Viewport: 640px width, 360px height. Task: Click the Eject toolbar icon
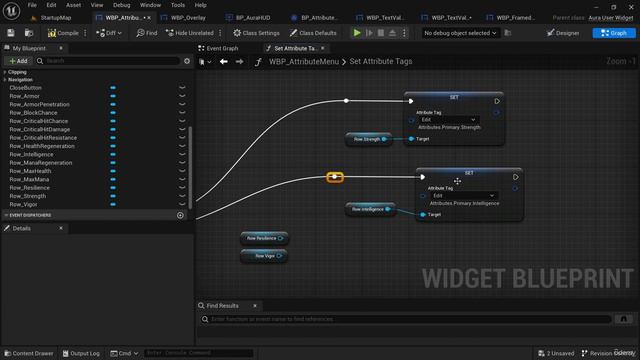coord(392,33)
